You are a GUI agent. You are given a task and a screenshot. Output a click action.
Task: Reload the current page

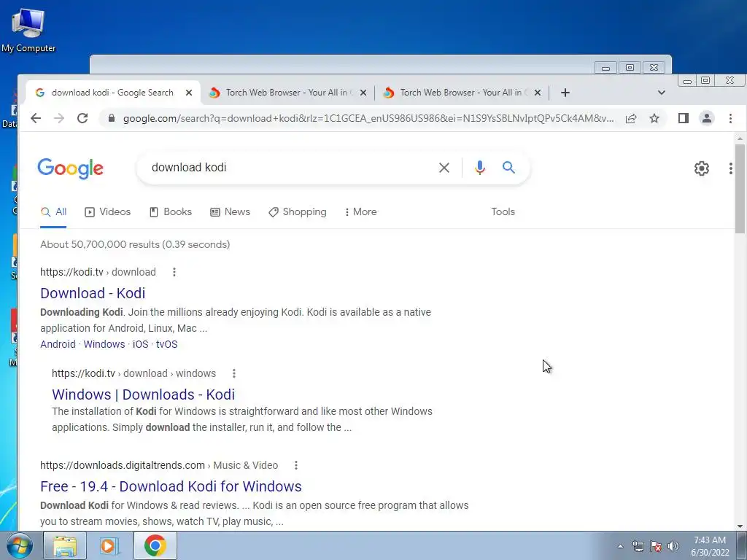point(82,118)
